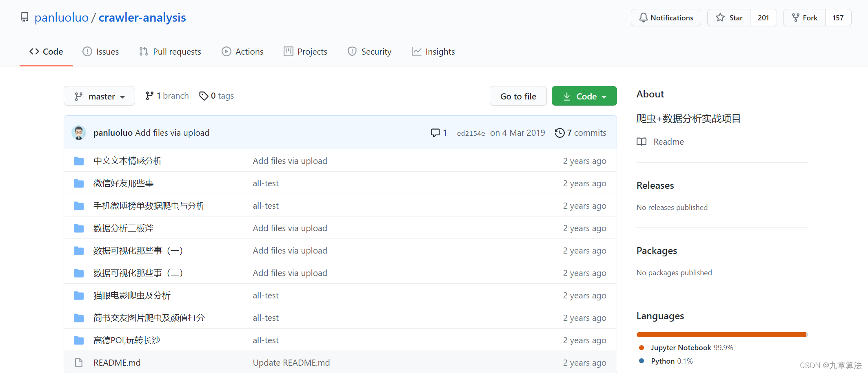Click '2 years ago' in README.md row

[585, 363]
